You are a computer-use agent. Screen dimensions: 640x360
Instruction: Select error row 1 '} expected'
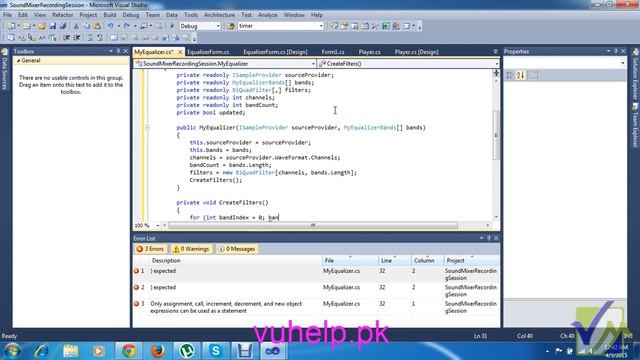tap(316, 274)
